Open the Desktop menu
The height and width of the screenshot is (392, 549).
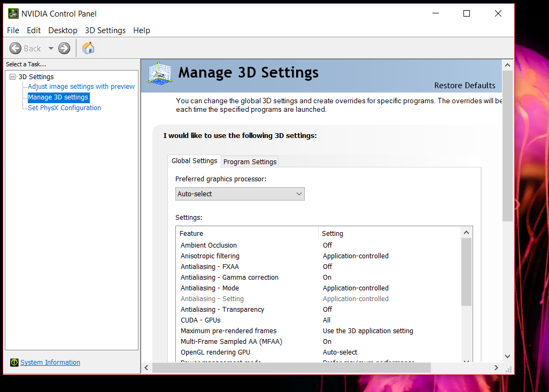pos(63,30)
